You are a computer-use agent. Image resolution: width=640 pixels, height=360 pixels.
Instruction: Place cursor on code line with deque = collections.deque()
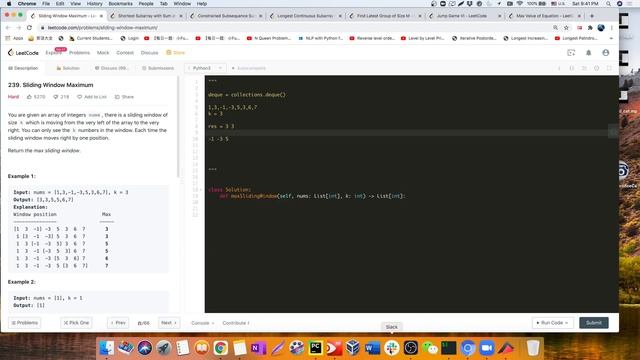(x=247, y=95)
